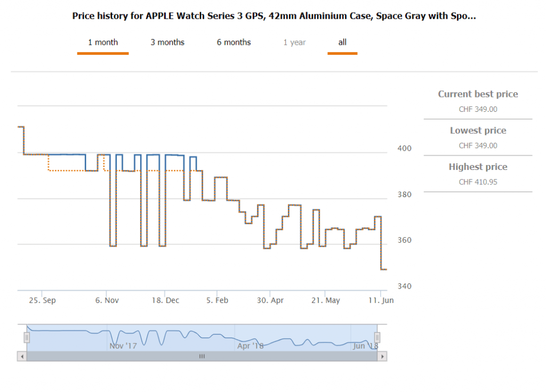Click the Highest price value CHF 410.95
This screenshot has width=546, height=392.
tap(478, 182)
